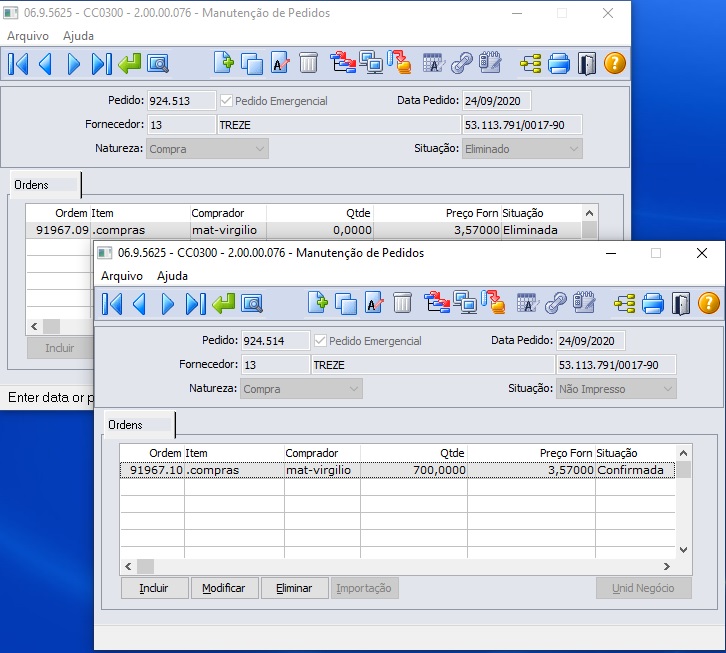
Task: Open help question mark in back window
Action: pos(615,64)
